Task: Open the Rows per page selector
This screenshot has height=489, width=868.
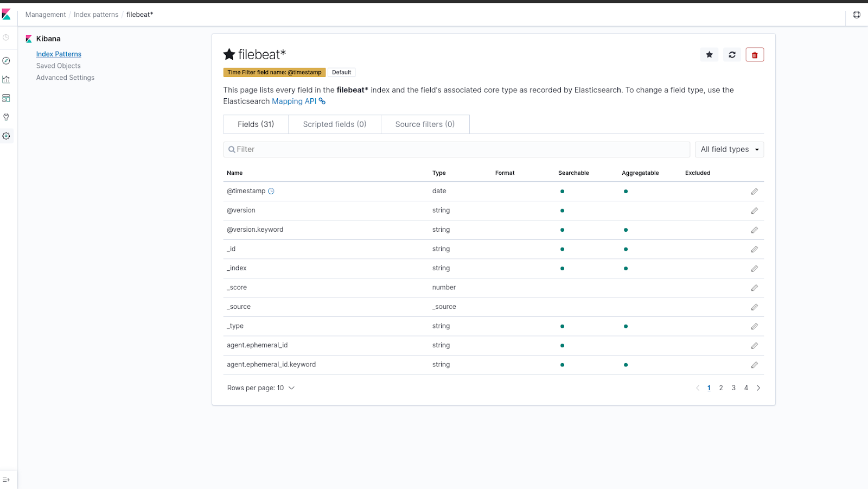Action: (261, 388)
